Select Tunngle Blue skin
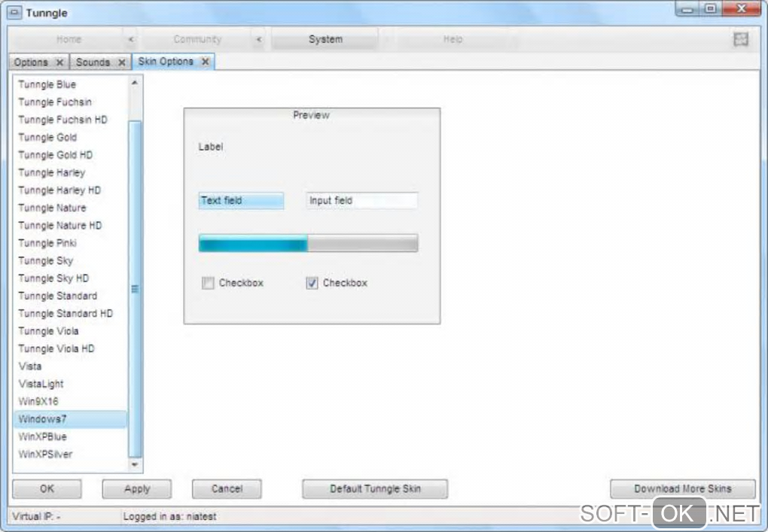 click(x=70, y=84)
